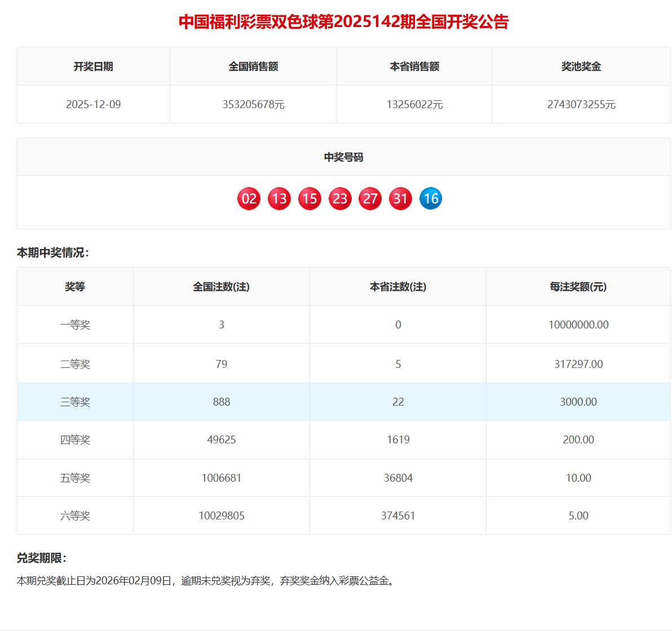672x631 pixels.
Task: Click the page title 中国福利彩票双色球第2025142期全国开奖公告
Action: pos(344,22)
